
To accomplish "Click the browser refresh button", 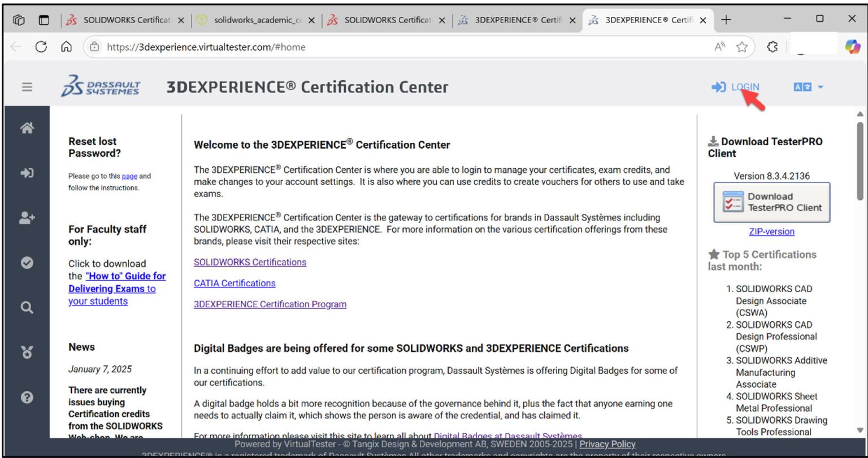I will pyautogui.click(x=41, y=46).
